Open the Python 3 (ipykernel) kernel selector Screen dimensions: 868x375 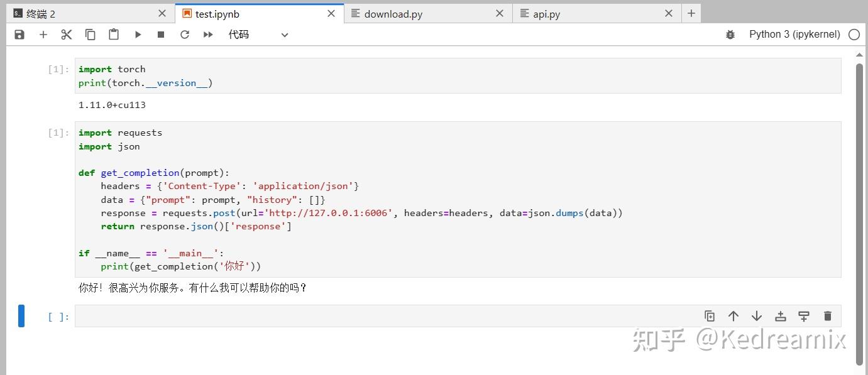point(794,35)
